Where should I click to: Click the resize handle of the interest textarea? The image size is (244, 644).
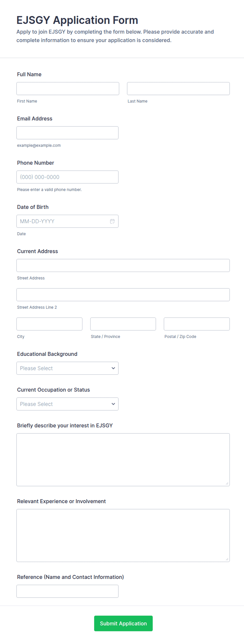point(227,483)
